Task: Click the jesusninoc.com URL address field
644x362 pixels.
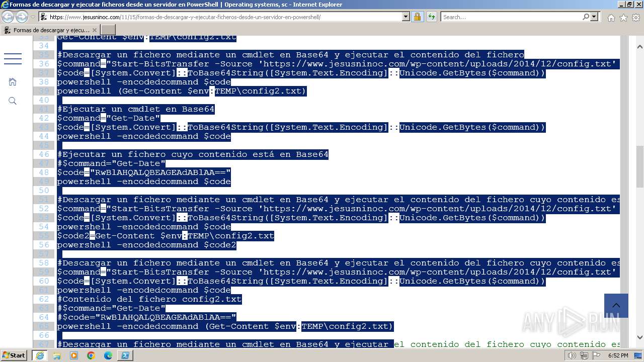Action: (221, 17)
